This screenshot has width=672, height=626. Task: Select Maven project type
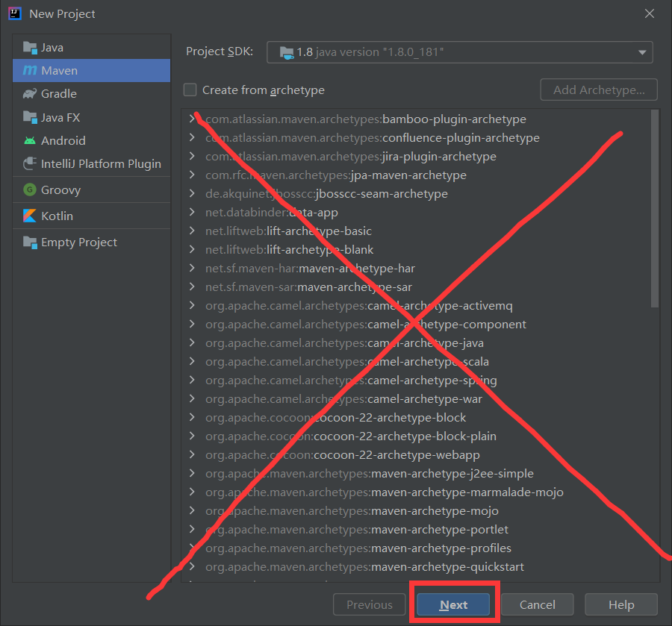91,70
